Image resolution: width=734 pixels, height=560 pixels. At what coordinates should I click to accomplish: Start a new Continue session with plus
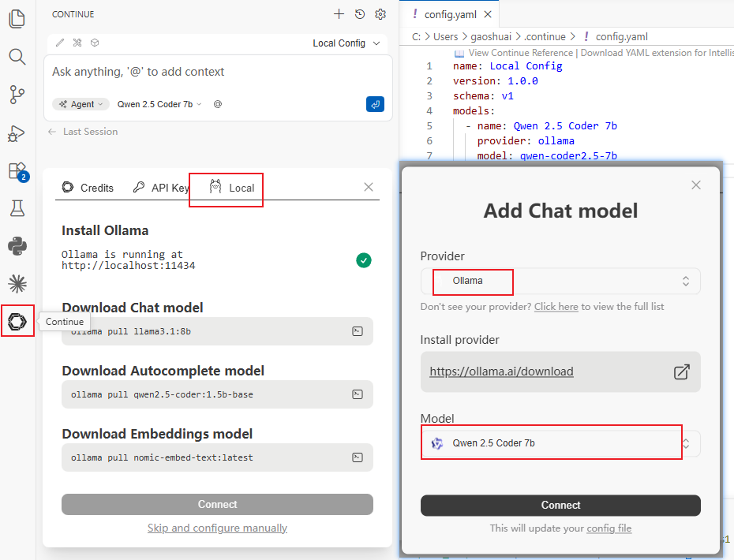point(339,14)
